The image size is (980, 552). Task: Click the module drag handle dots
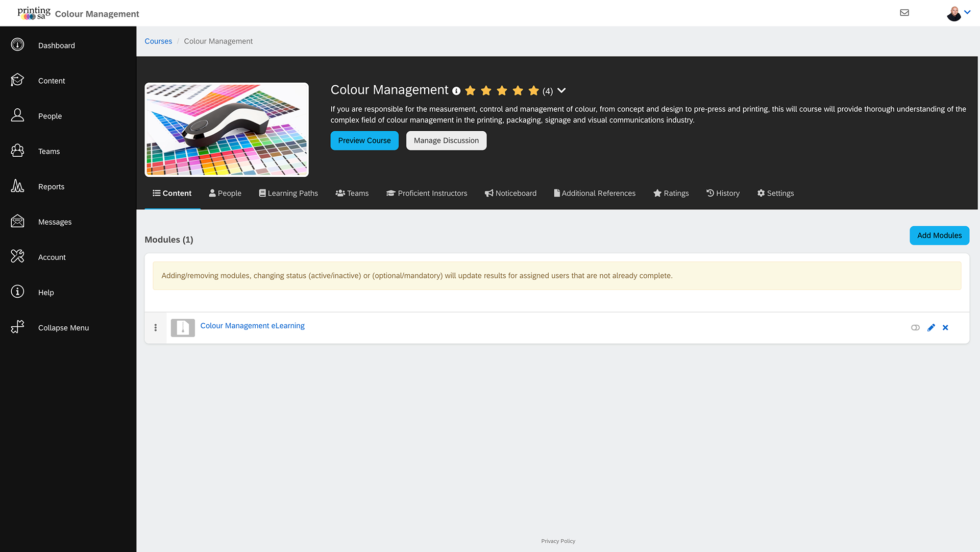[x=156, y=328]
